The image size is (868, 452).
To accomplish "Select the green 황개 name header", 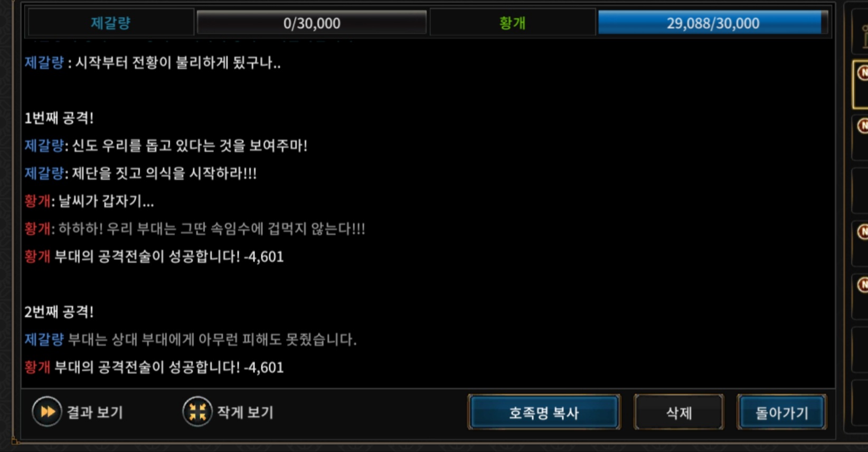I will (512, 23).
